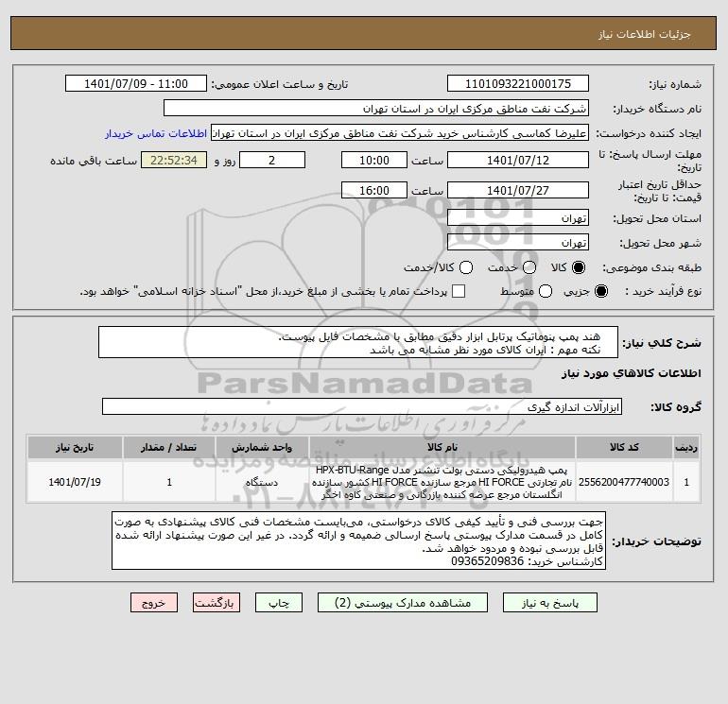Click the دستگاه unit cell
728x704 pixels.
262,482
